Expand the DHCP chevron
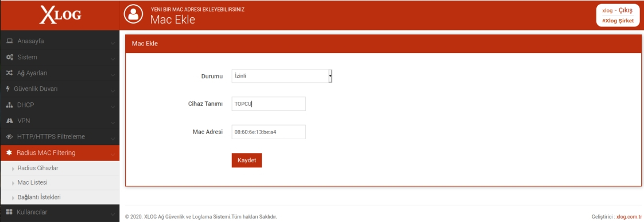 [x=112, y=106]
